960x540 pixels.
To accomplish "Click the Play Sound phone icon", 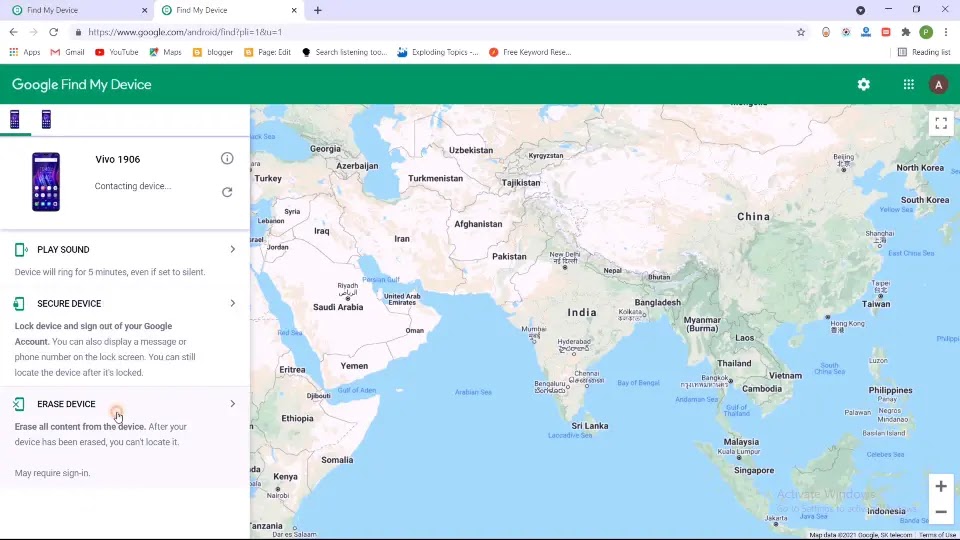I will [x=20, y=249].
